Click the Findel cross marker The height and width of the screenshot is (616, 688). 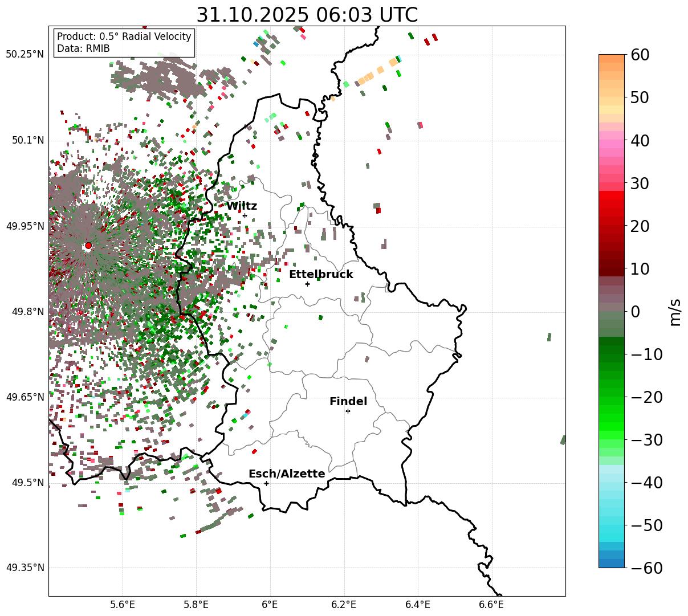coord(348,411)
